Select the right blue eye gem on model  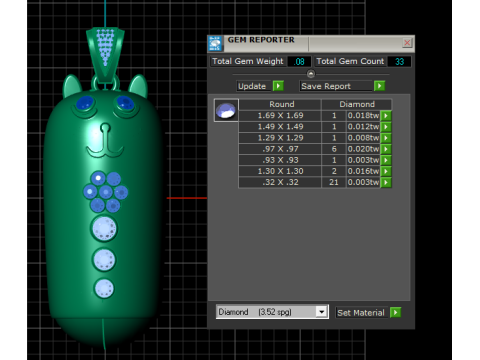(125, 103)
